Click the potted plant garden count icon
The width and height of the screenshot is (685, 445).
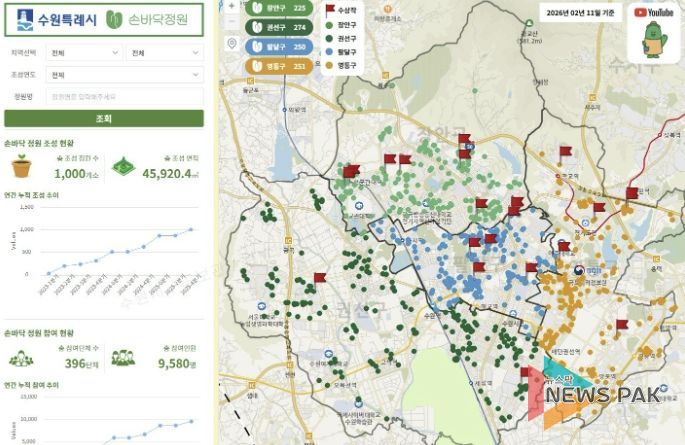point(21,167)
